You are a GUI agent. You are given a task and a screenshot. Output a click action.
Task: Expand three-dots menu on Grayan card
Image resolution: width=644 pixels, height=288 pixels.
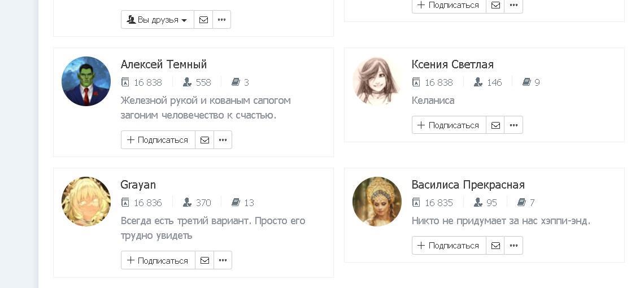coord(223,260)
